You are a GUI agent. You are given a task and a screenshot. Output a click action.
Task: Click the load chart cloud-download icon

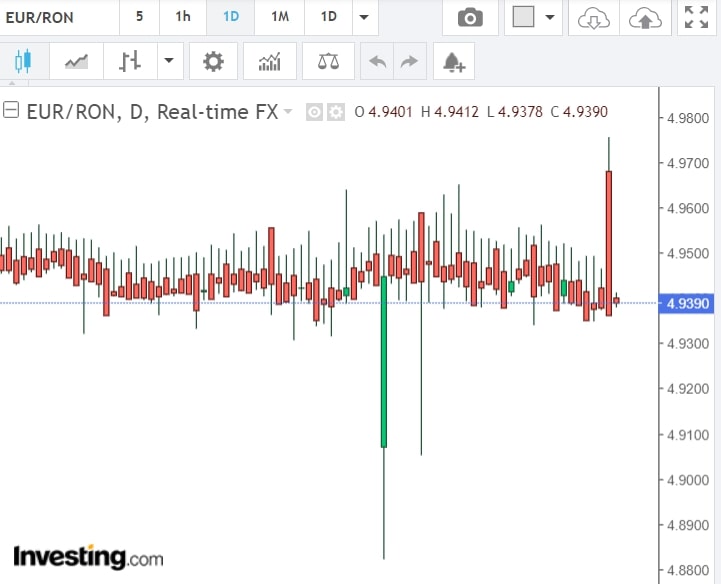[x=594, y=18]
